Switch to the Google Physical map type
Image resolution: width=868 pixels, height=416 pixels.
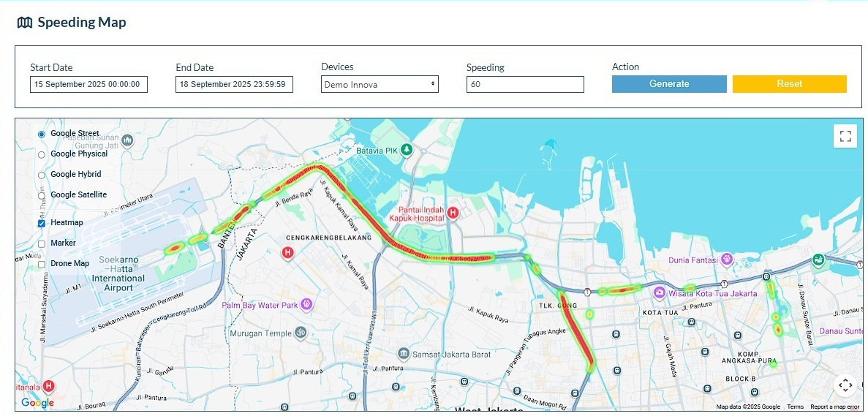point(42,154)
